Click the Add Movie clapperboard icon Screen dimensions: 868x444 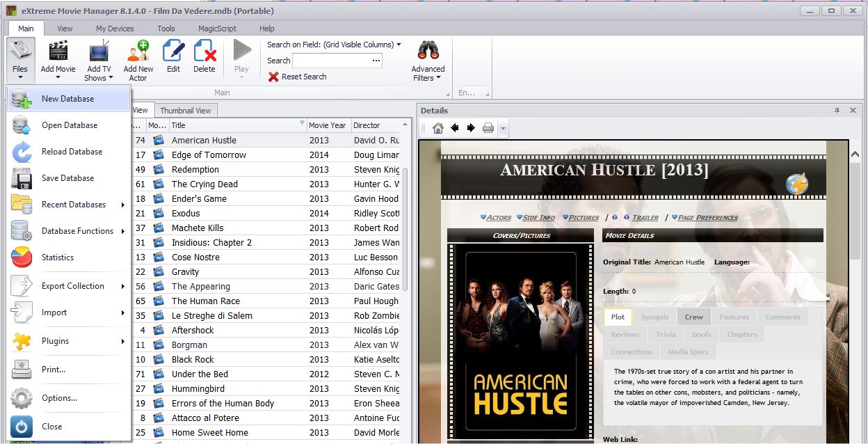tap(58, 51)
